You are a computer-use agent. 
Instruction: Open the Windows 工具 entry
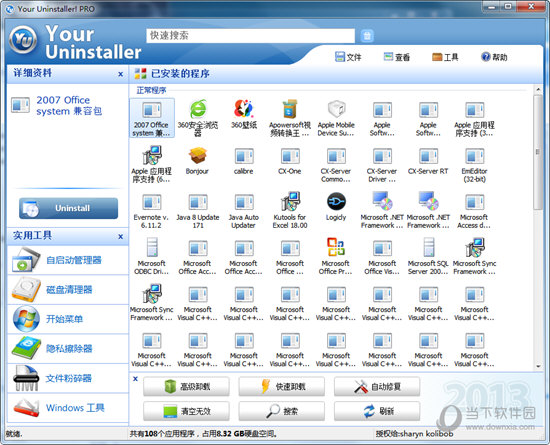[x=68, y=407]
